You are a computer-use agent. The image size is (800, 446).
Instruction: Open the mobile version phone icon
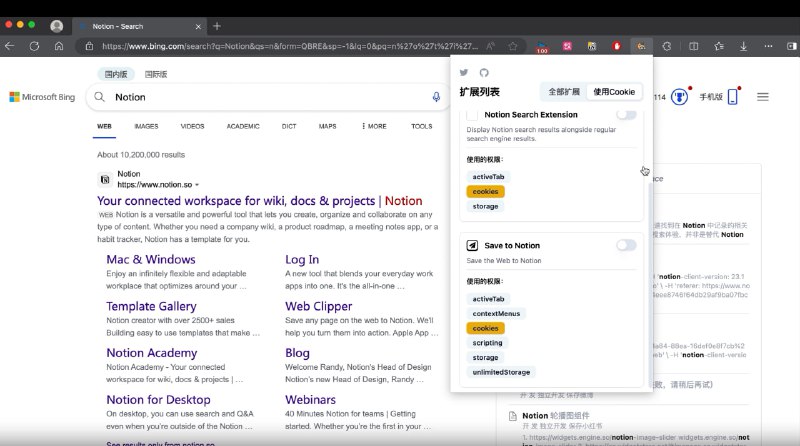[x=733, y=96]
